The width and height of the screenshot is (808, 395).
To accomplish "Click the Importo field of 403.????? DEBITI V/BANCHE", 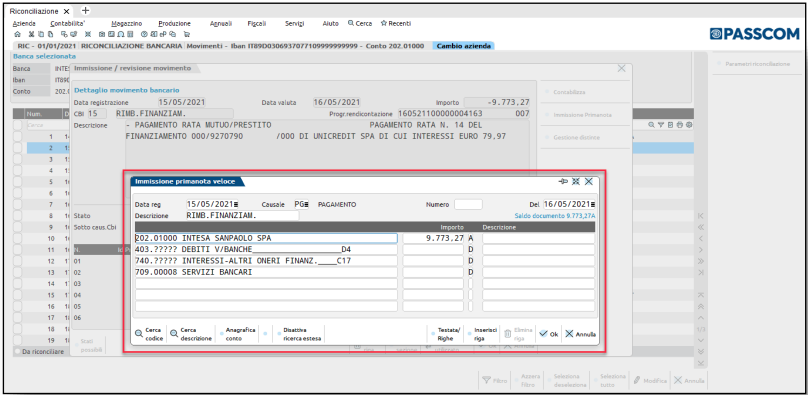I will (x=433, y=250).
